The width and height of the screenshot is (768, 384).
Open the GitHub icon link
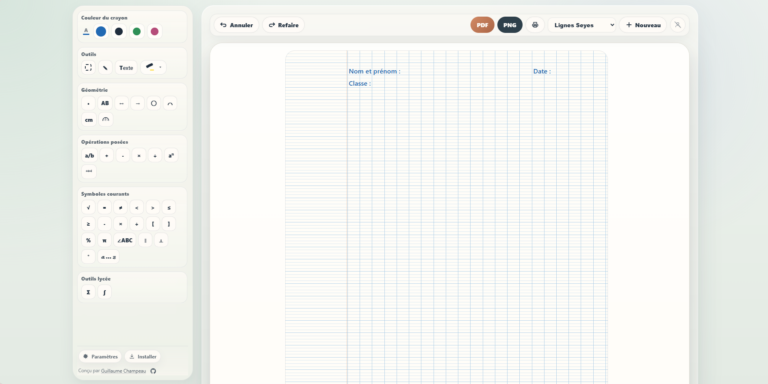tap(153, 371)
